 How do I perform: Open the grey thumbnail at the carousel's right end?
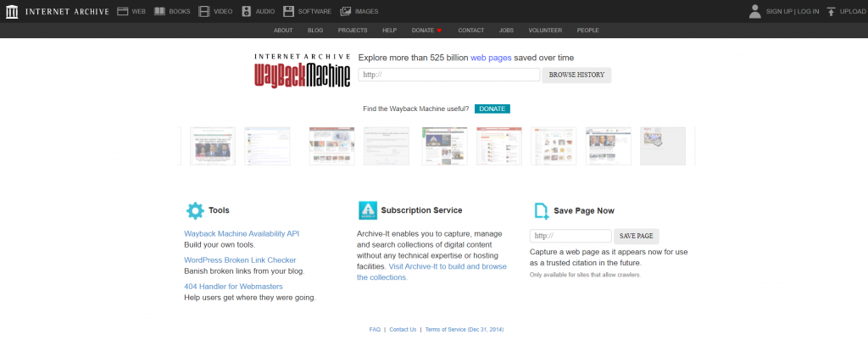[663, 146]
